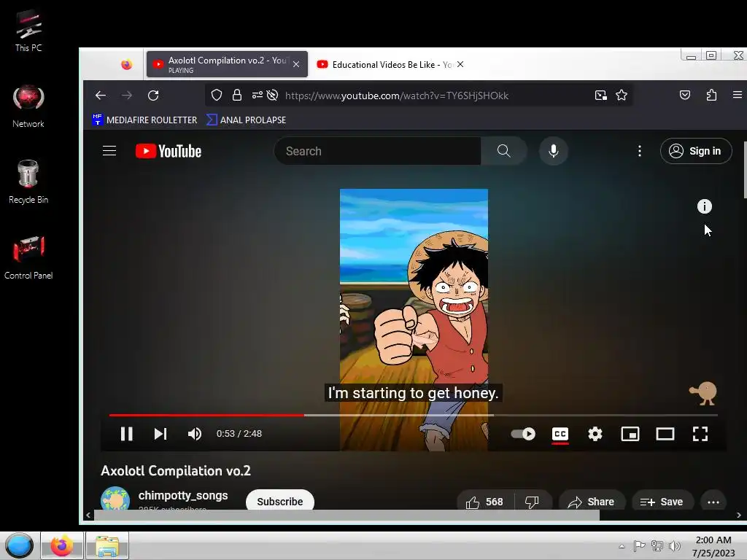747x560 pixels.
Task: Open YouTube three-dot settings menu
Action: 639,151
